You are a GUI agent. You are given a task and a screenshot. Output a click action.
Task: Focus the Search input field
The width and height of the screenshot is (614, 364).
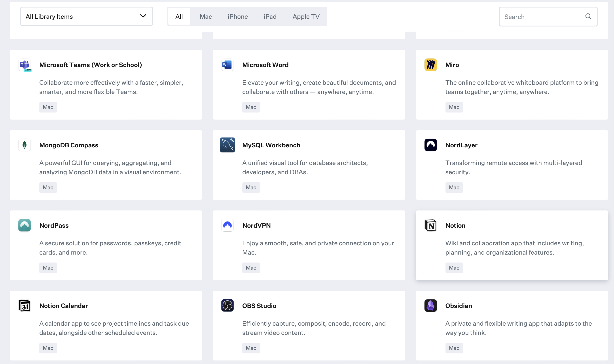(540, 17)
